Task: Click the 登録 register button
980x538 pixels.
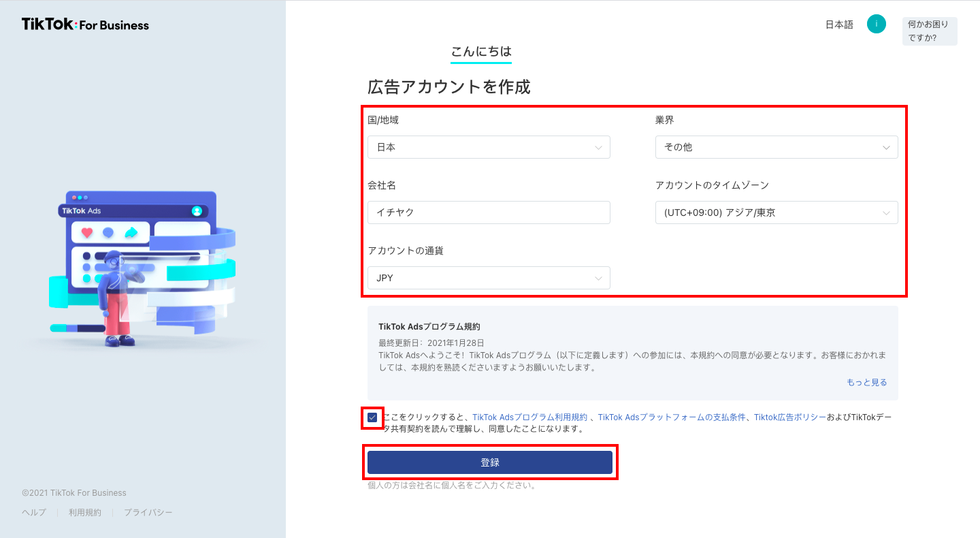Action: click(490, 462)
